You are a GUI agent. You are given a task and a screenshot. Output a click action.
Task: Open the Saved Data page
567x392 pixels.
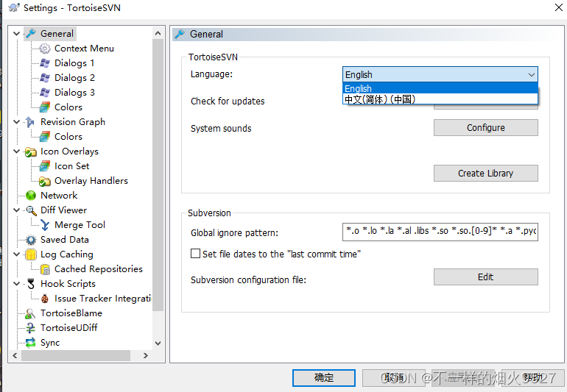tap(64, 240)
